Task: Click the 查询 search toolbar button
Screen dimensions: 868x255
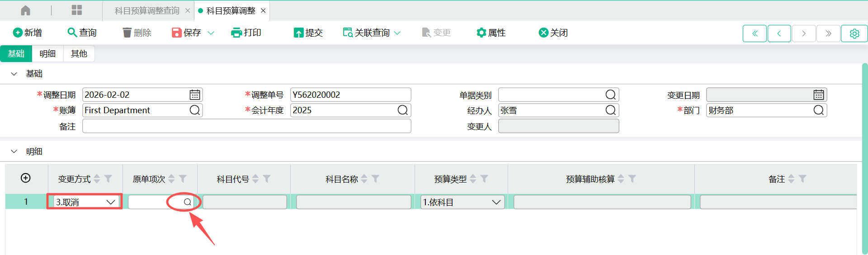Action: click(x=82, y=33)
